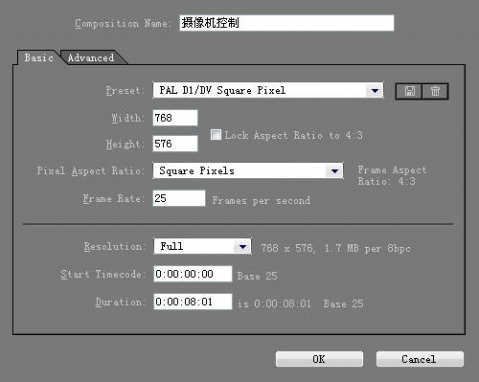Screen dimensions: 479x382
Task: Select the Frame Rate field showing 25
Action: (179, 198)
